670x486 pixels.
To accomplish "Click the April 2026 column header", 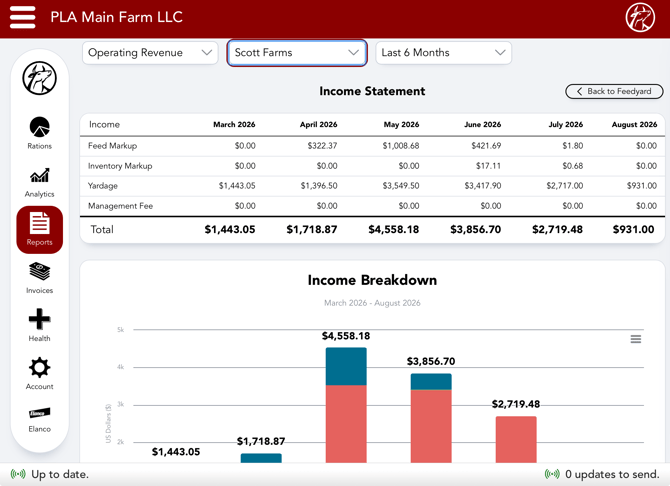I will click(x=318, y=124).
